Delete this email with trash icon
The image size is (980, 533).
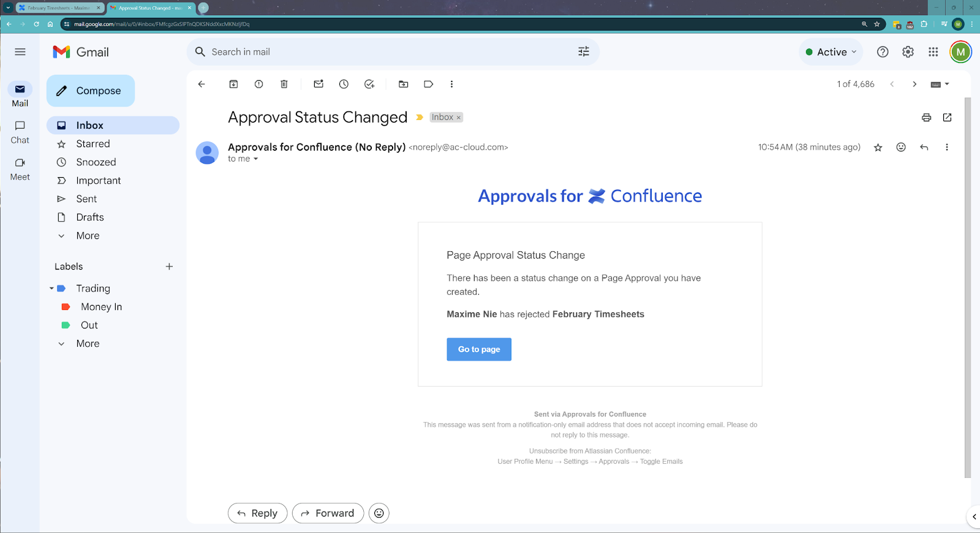pos(284,84)
